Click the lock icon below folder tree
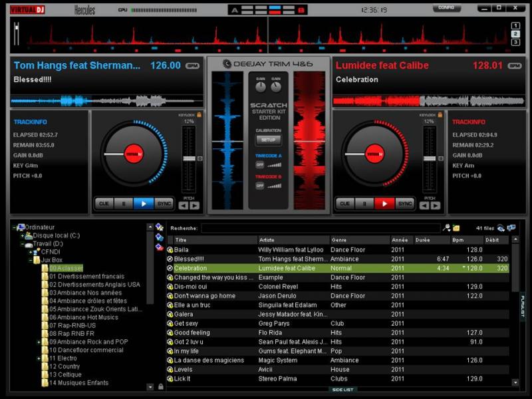Viewport: 532px width, 399px height. pyautogui.click(x=160, y=386)
